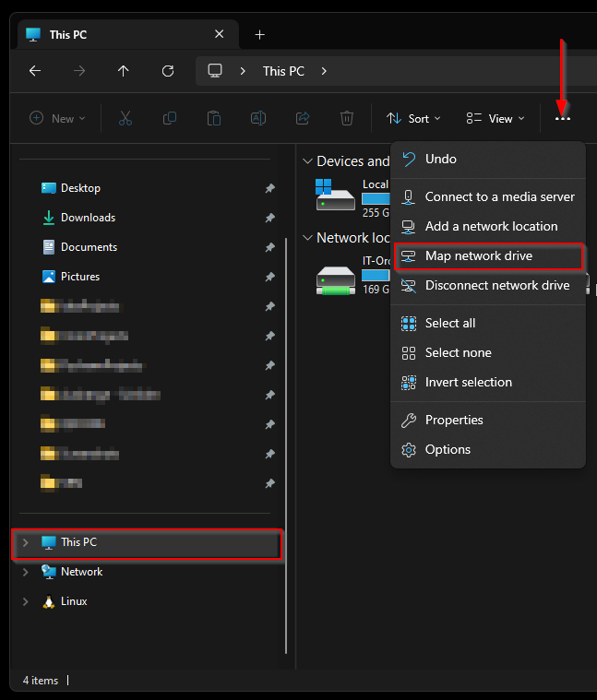Unpin Desktop using its pin icon
Screen dimensions: 597x700
point(269,188)
